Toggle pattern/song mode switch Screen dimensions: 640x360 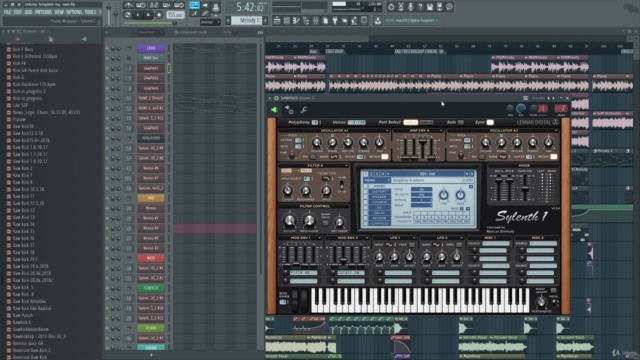(x=128, y=15)
